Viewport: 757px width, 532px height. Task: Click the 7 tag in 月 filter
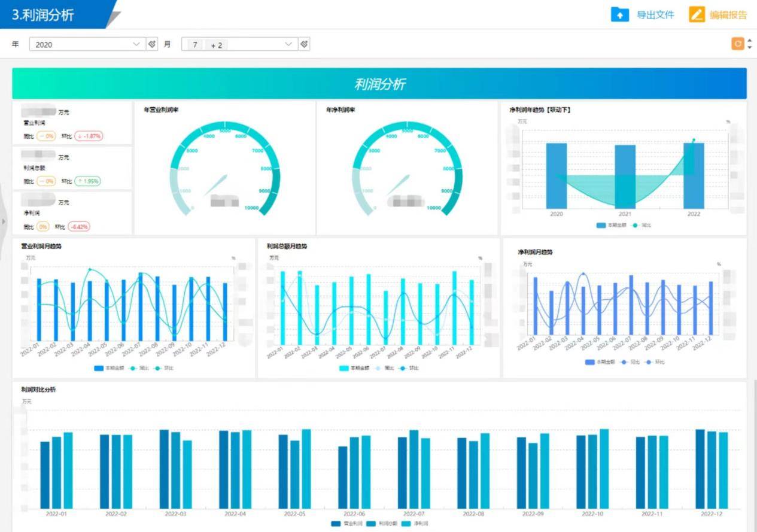click(195, 45)
